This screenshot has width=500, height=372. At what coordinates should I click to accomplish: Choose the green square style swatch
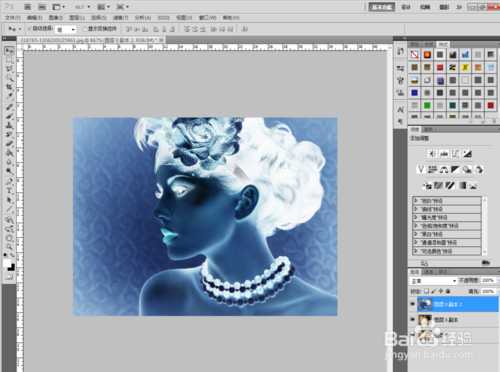tap(427, 106)
